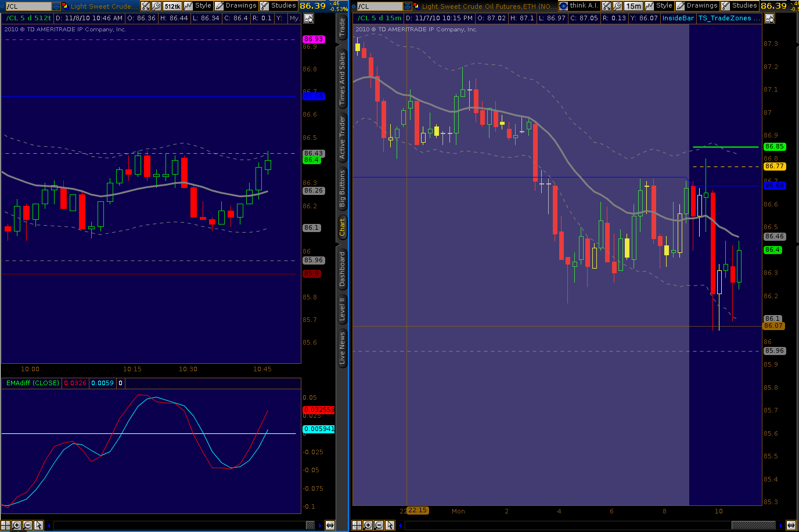
Task: Switch to the Times And Sales sidebar tab
Action: coord(342,78)
